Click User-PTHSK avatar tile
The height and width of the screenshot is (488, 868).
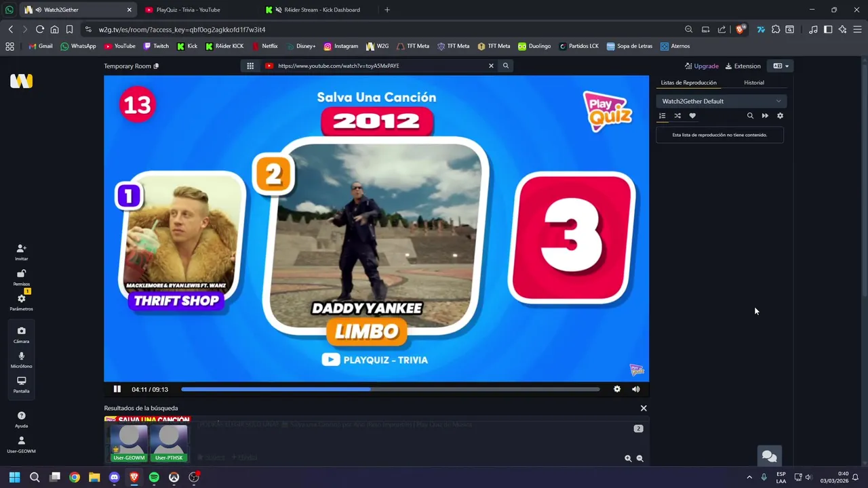pyautogui.click(x=168, y=443)
